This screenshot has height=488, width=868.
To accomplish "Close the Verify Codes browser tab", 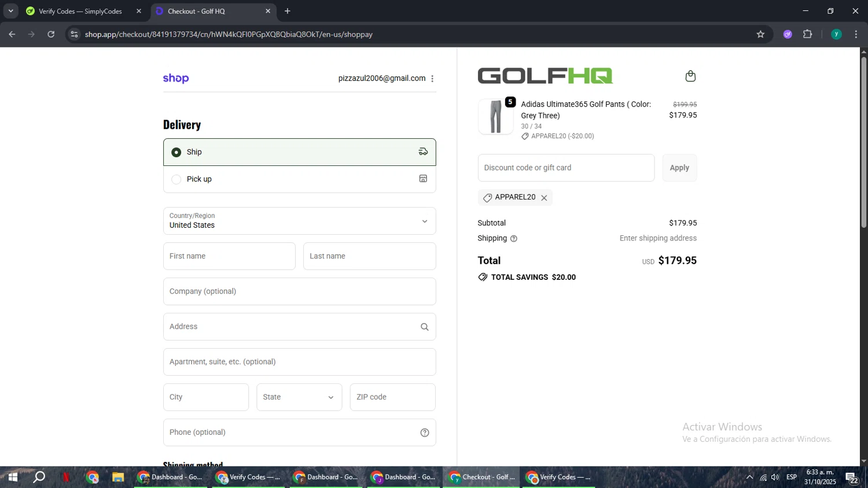I will [x=139, y=11].
